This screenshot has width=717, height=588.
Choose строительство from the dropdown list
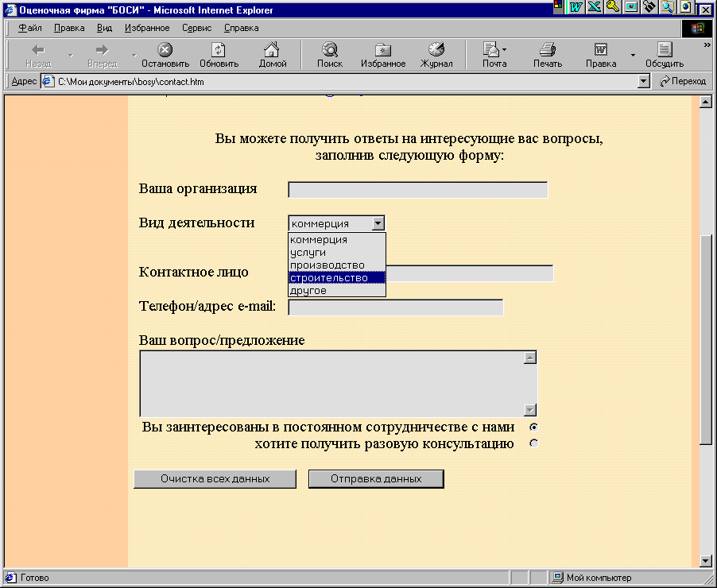337,278
